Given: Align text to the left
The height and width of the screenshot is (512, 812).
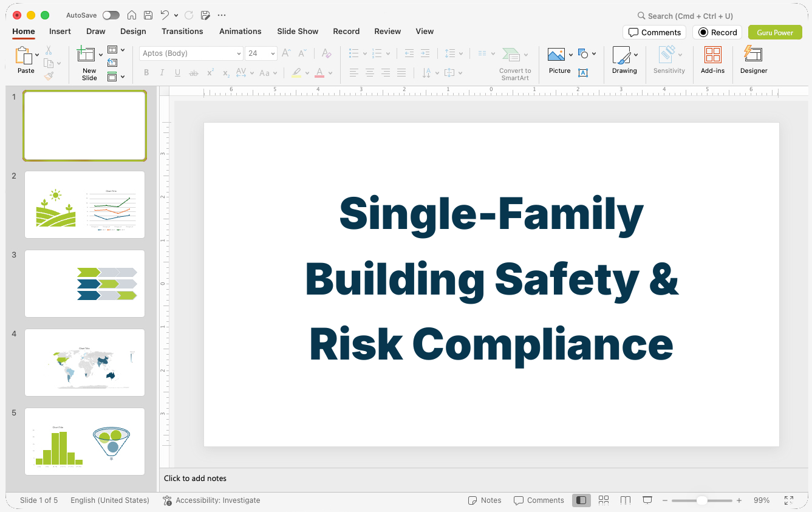Looking at the screenshot, I should point(354,73).
